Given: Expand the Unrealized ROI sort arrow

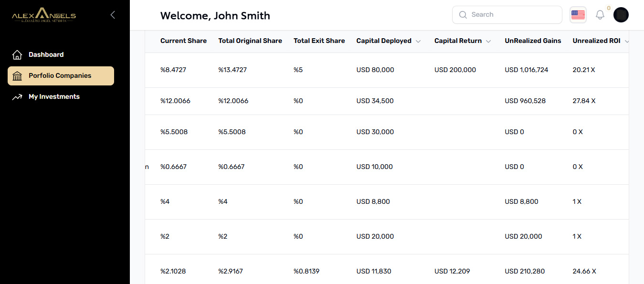Looking at the screenshot, I should (x=627, y=42).
